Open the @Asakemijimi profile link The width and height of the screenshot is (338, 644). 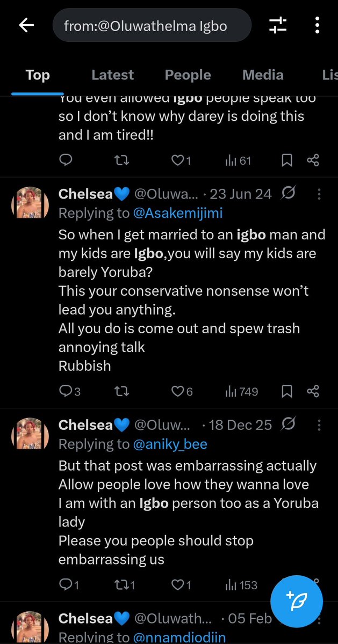click(x=177, y=213)
